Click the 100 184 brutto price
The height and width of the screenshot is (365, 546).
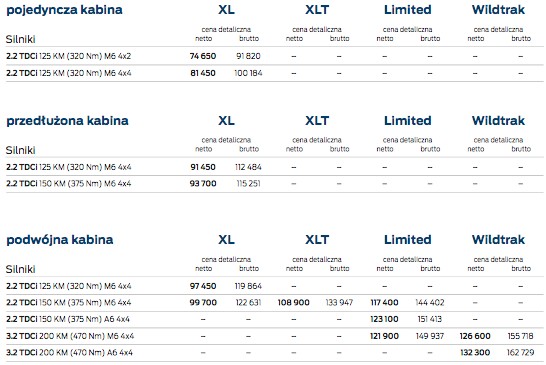click(248, 73)
